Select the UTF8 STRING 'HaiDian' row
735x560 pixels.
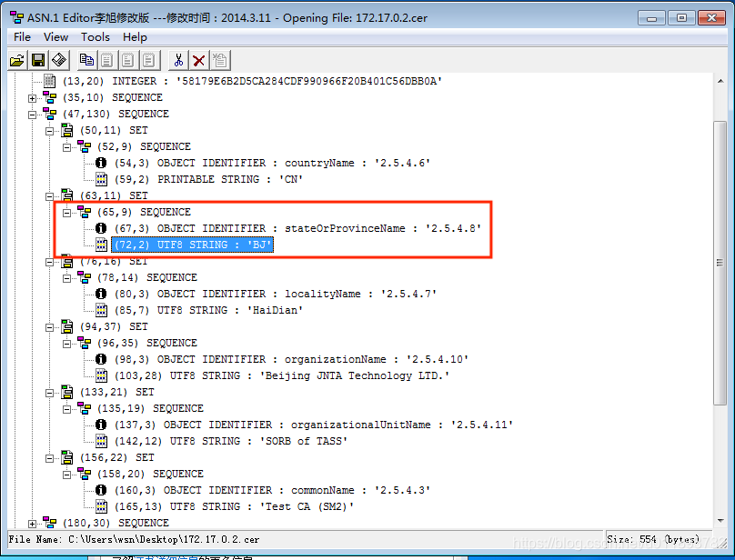(x=208, y=310)
